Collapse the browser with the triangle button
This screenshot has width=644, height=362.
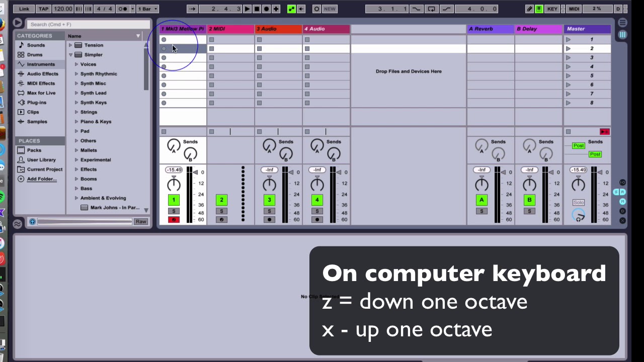(x=17, y=23)
